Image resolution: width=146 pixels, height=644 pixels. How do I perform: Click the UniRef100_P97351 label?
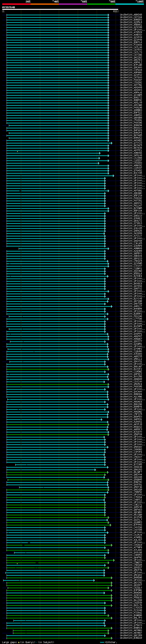coord(131,201)
